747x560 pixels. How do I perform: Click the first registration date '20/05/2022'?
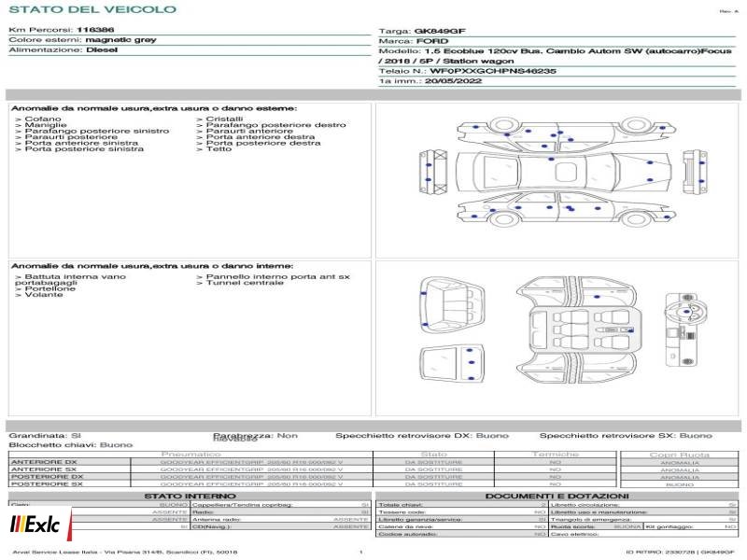pyautogui.click(x=453, y=81)
